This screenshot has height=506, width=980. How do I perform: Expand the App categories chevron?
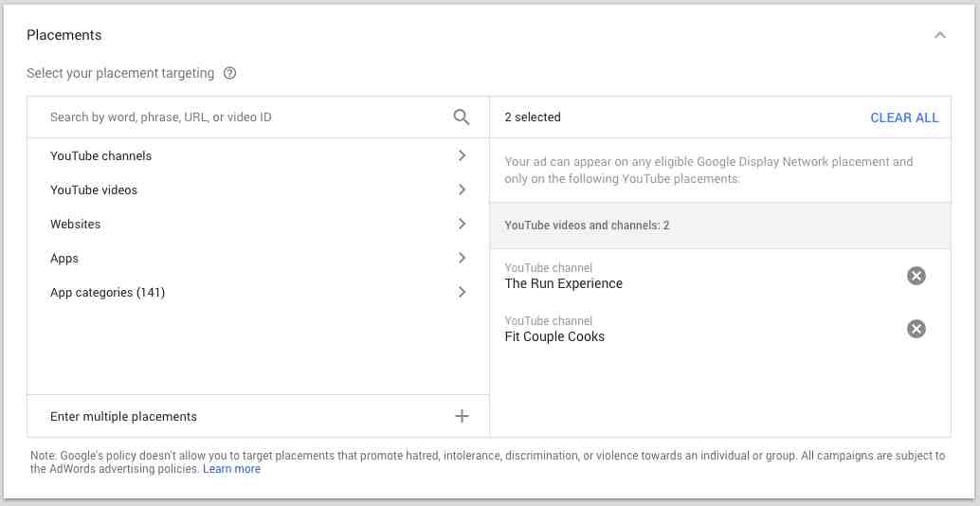click(x=462, y=292)
